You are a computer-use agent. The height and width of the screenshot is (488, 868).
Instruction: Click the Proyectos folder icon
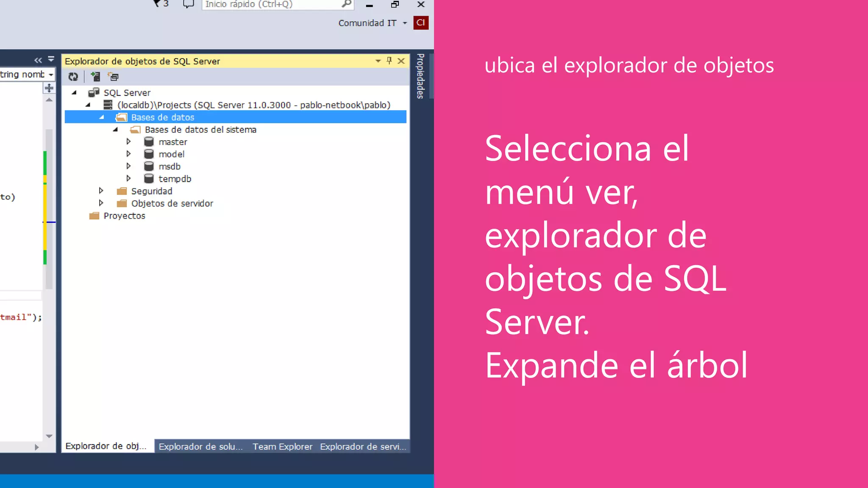(x=94, y=216)
